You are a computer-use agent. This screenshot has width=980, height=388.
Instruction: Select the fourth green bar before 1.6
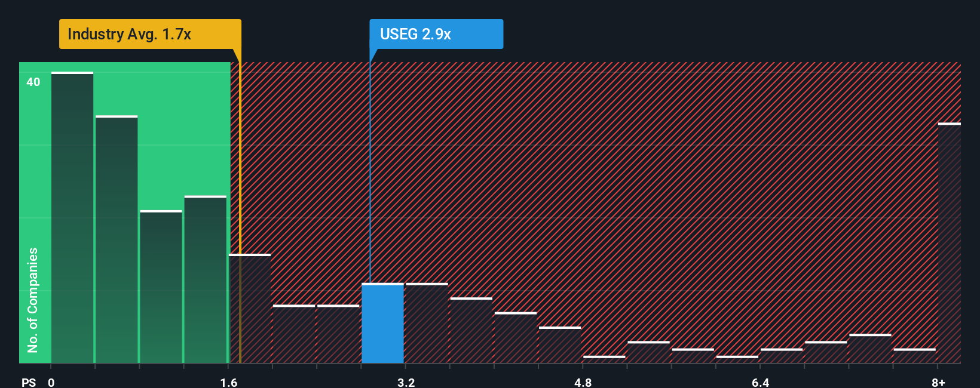(206, 279)
